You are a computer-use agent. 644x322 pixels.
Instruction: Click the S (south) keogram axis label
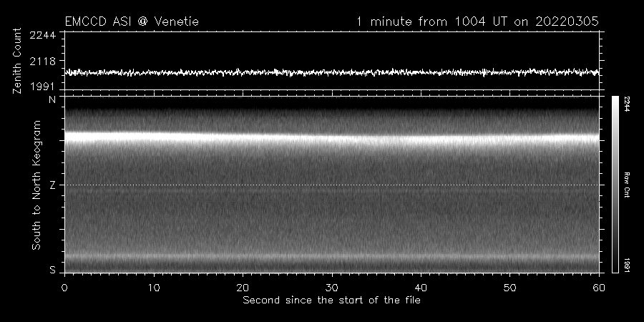[52, 270]
